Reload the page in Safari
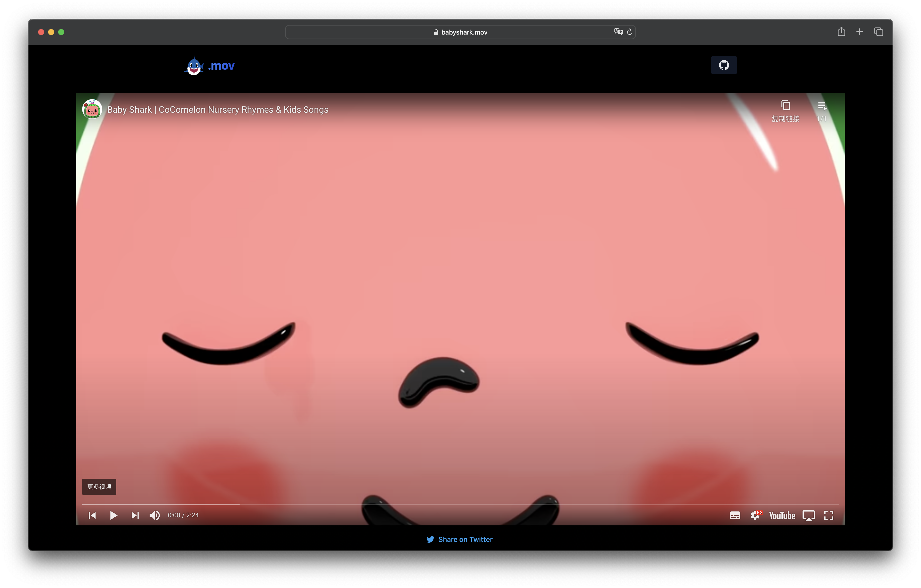This screenshot has height=588, width=921. click(630, 32)
